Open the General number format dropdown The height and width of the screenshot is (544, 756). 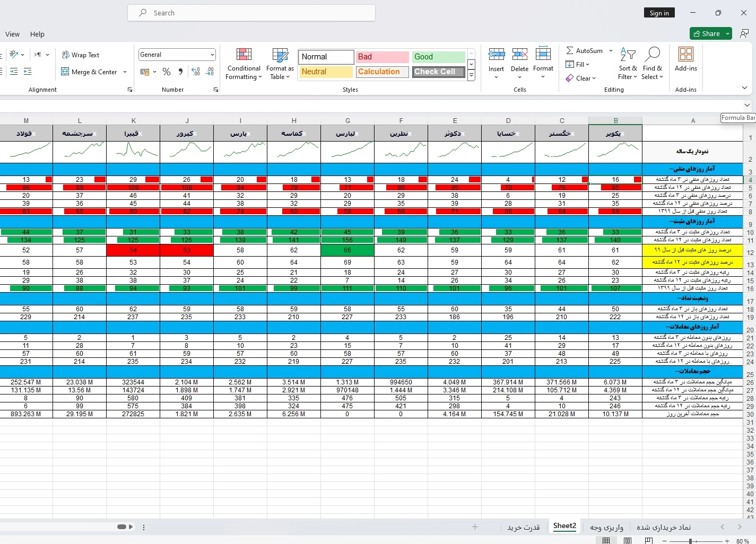(x=212, y=55)
